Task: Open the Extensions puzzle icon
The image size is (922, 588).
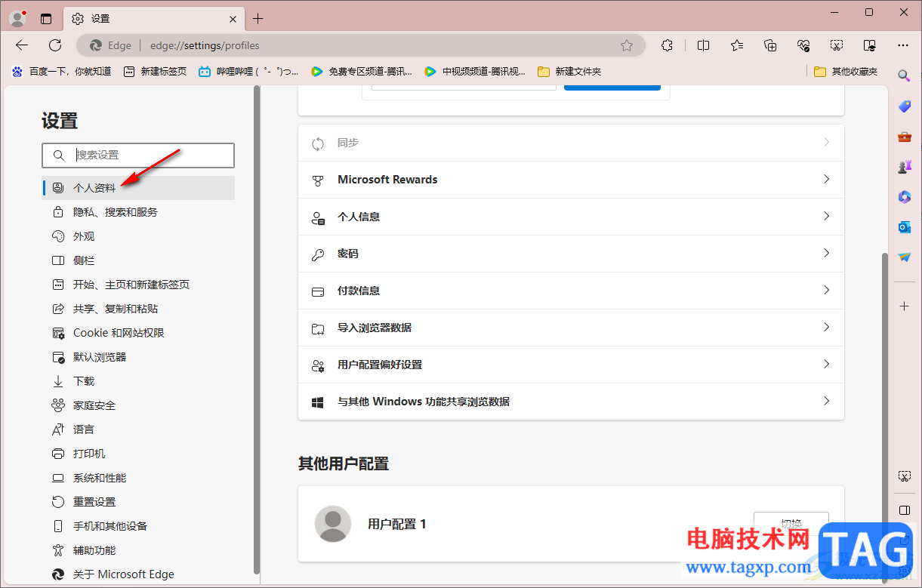Action: click(x=667, y=45)
